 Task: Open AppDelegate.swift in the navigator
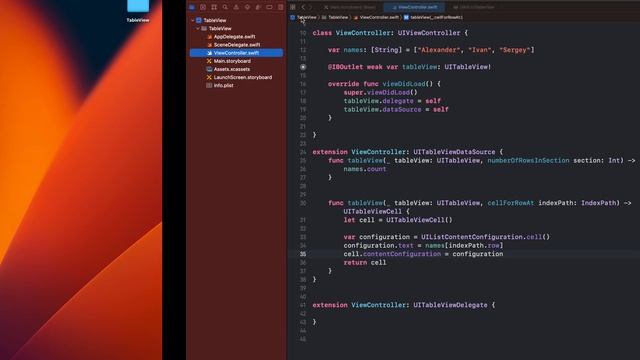pos(234,37)
